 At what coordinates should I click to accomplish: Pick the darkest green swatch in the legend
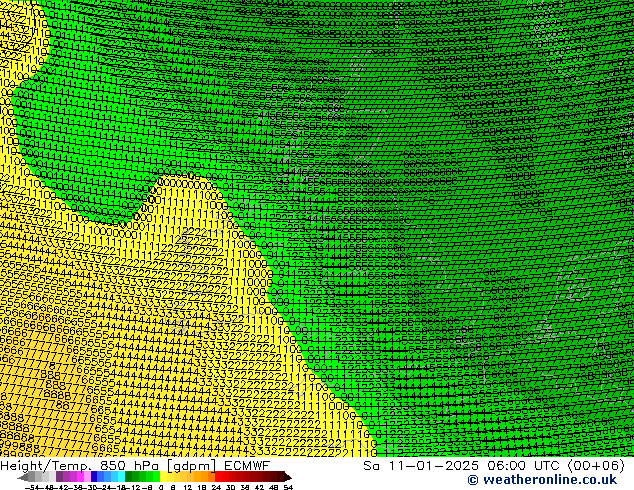click(129, 477)
